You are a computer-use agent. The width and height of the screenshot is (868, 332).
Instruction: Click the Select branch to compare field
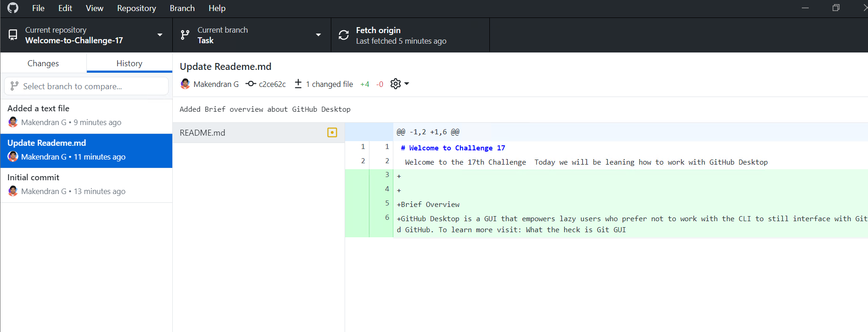coord(86,86)
